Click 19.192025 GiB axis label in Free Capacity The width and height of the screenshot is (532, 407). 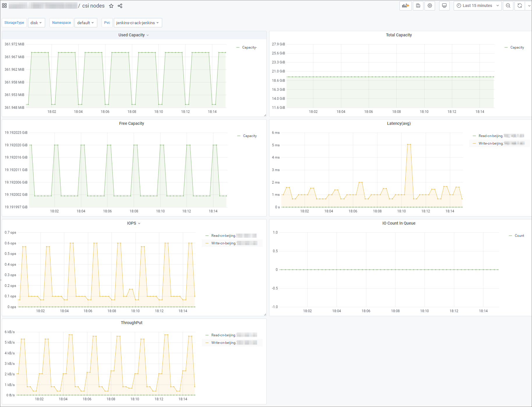click(16, 133)
